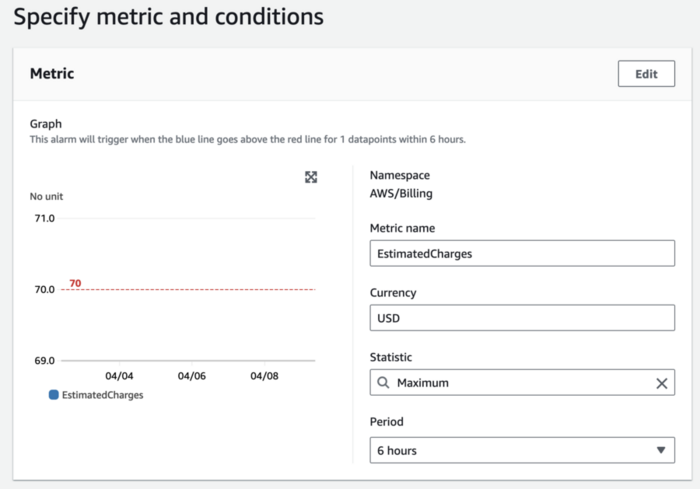Click the red dashed threshold line

click(x=200, y=289)
